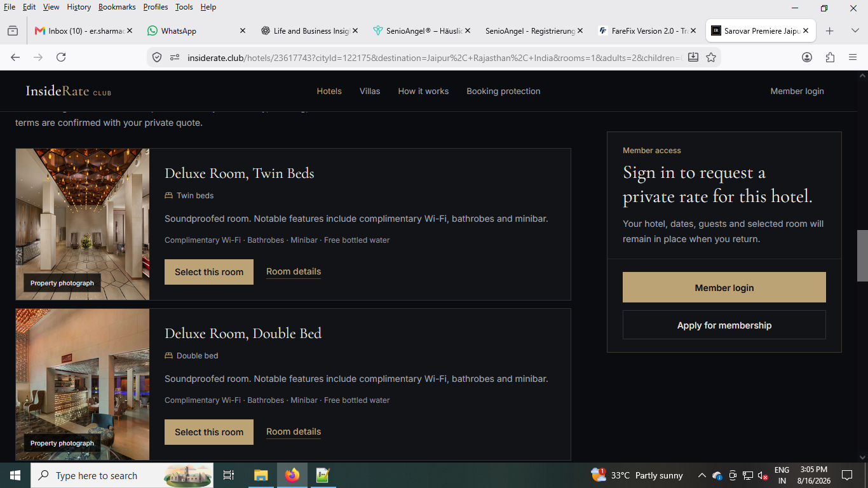Viewport: 868px width, 488px height.
Task: Show hidden system tray icons
Action: [702, 475]
